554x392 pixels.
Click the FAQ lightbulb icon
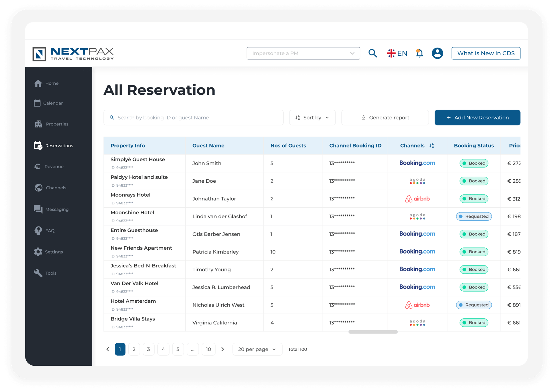[38, 231]
